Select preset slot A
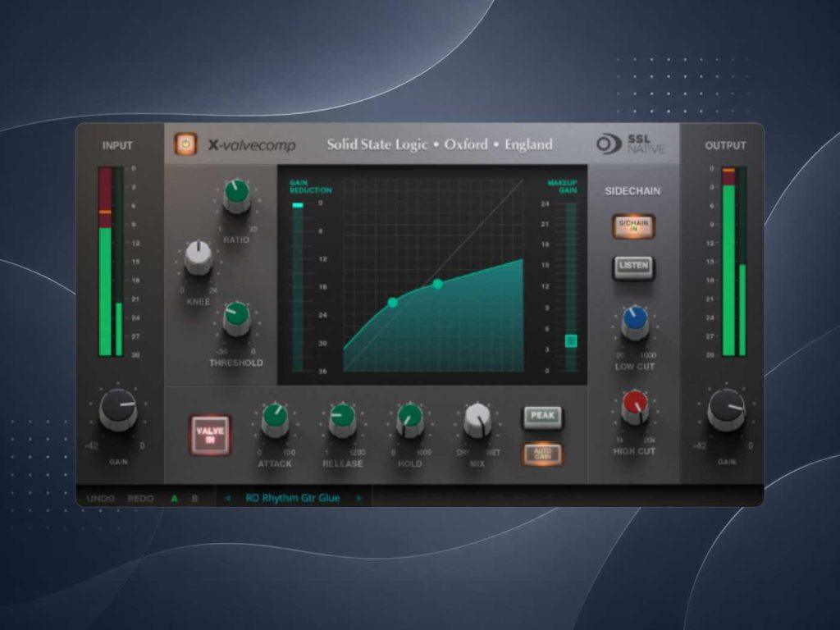Screen dimensions: 840x630 click(x=174, y=498)
